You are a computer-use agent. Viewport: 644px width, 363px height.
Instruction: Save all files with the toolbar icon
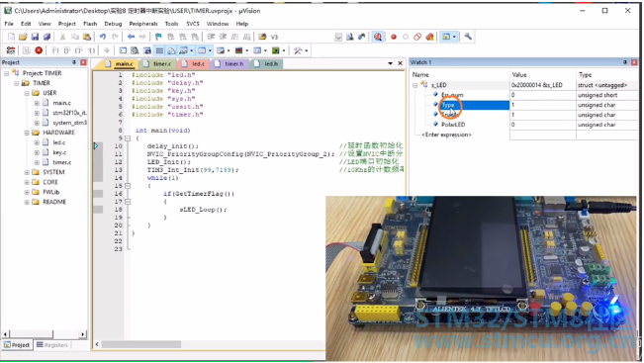(46, 37)
